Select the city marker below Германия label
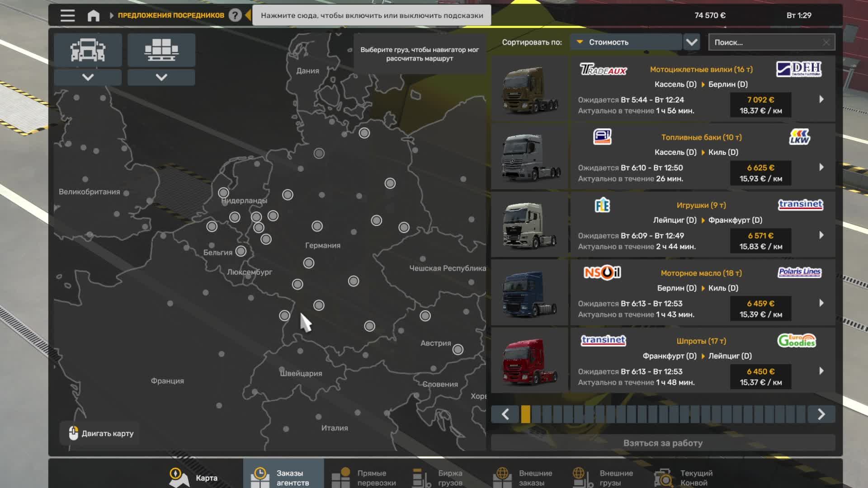This screenshot has width=868, height=488. click(308, 263)
